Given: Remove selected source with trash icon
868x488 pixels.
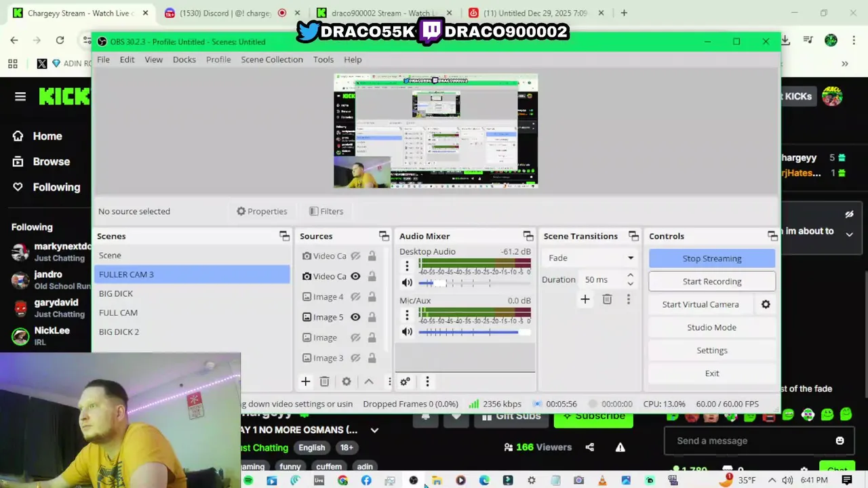Looking at the screenshot, I should [325, 382].
